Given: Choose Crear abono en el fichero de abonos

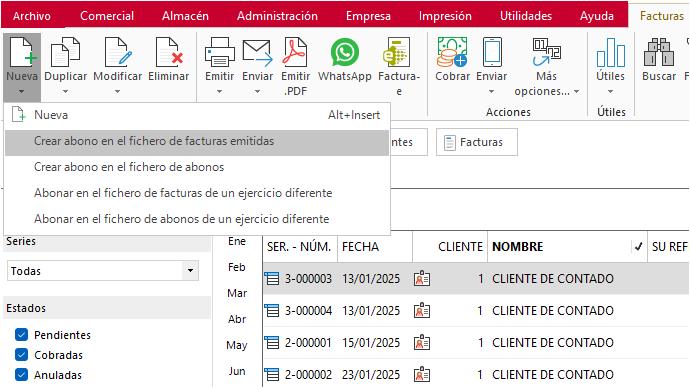Looking at the screenshot, I should click(197, 167).
